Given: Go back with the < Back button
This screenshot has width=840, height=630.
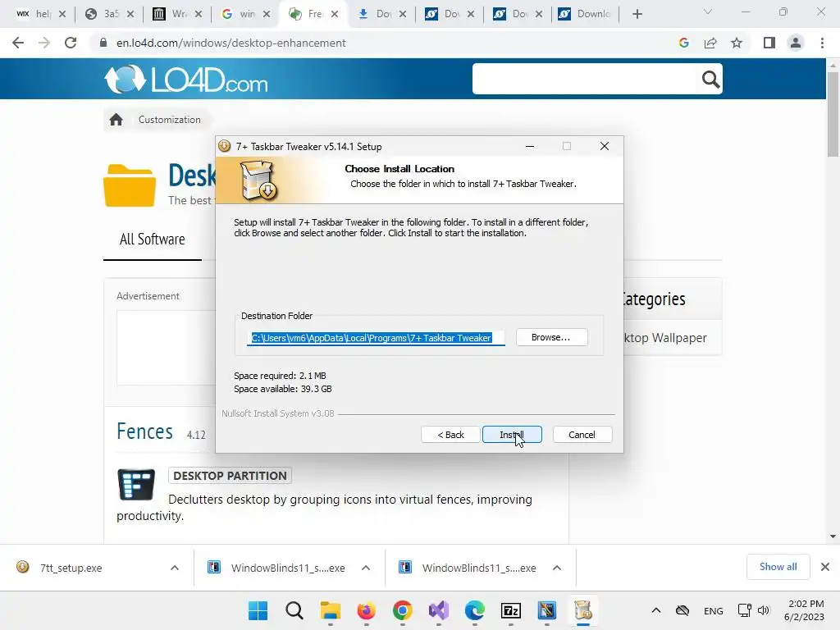Looking at the screenshot, I should click(x=450, y=435).
